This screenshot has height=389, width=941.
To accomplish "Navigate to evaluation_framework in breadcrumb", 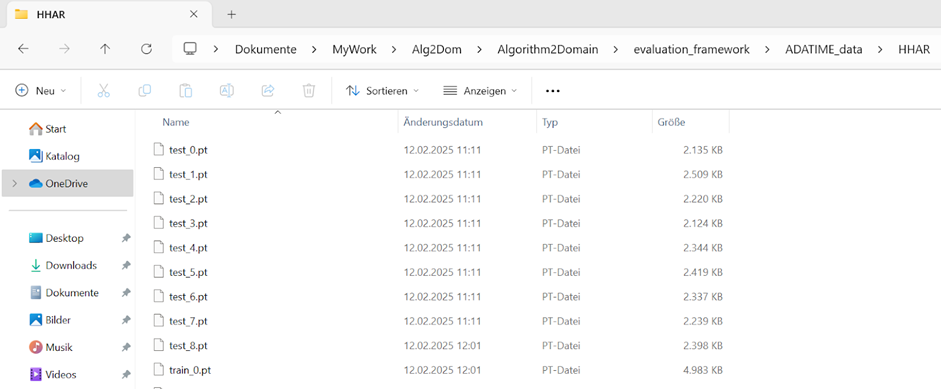I will 691,50.
